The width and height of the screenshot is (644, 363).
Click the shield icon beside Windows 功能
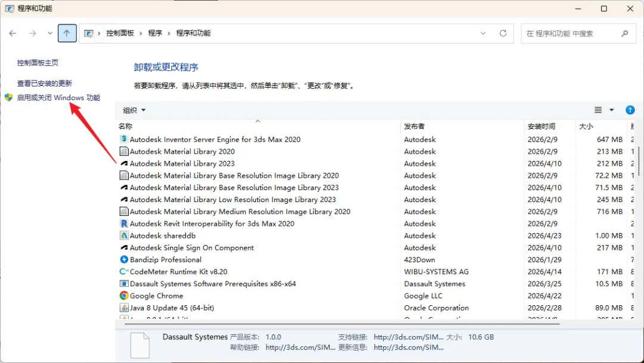(8, 97)
